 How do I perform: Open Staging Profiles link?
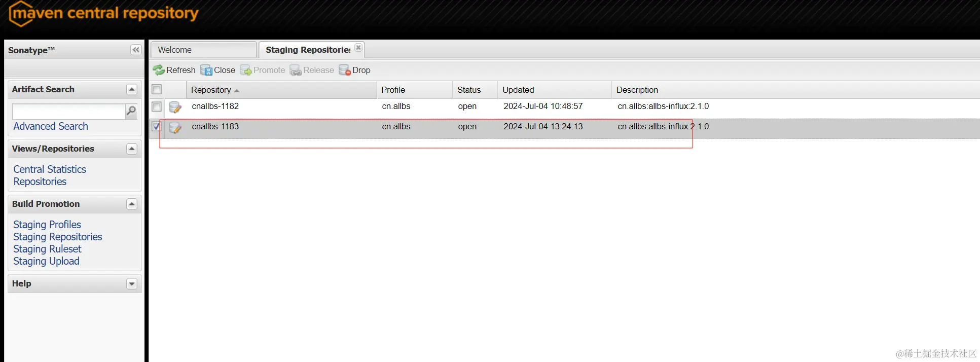(47, 225)
